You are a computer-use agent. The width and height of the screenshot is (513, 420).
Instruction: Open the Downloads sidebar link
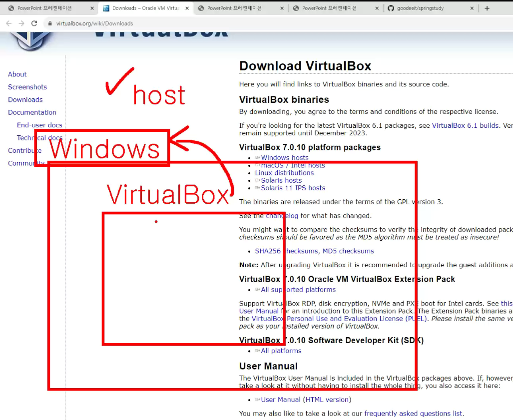[25, 99]
